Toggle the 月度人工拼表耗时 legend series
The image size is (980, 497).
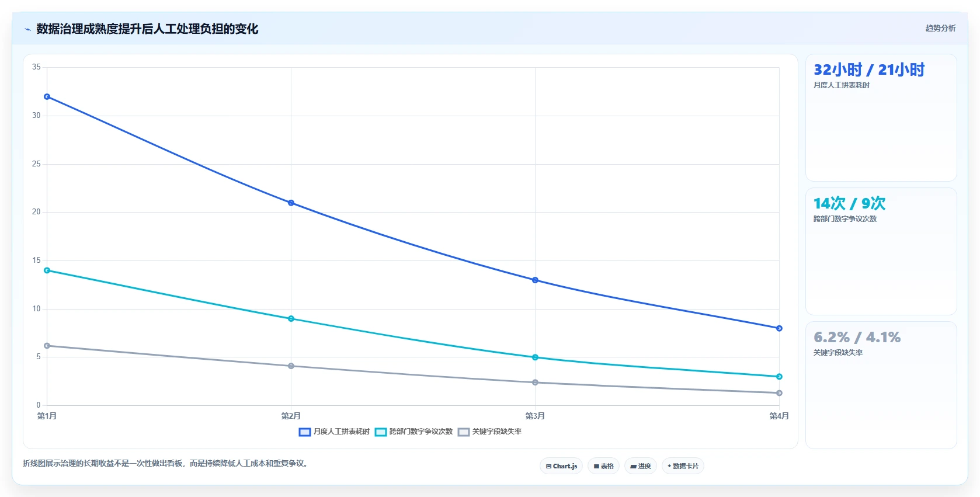(334, 432)
